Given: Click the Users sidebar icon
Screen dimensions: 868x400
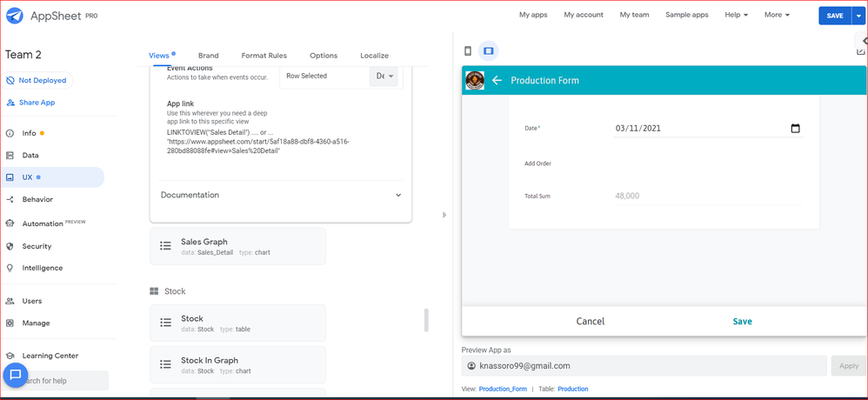Looking at the screenshot, I should click(10, 301).
